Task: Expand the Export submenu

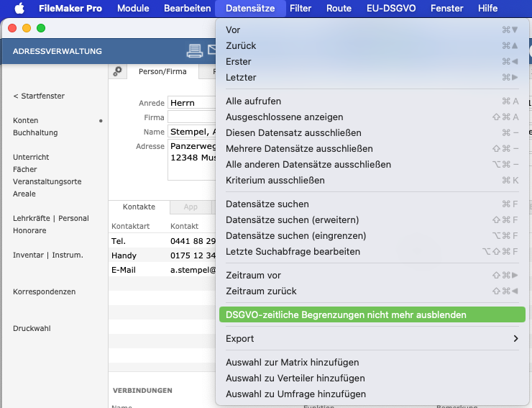Action: (x=372, y=339)
